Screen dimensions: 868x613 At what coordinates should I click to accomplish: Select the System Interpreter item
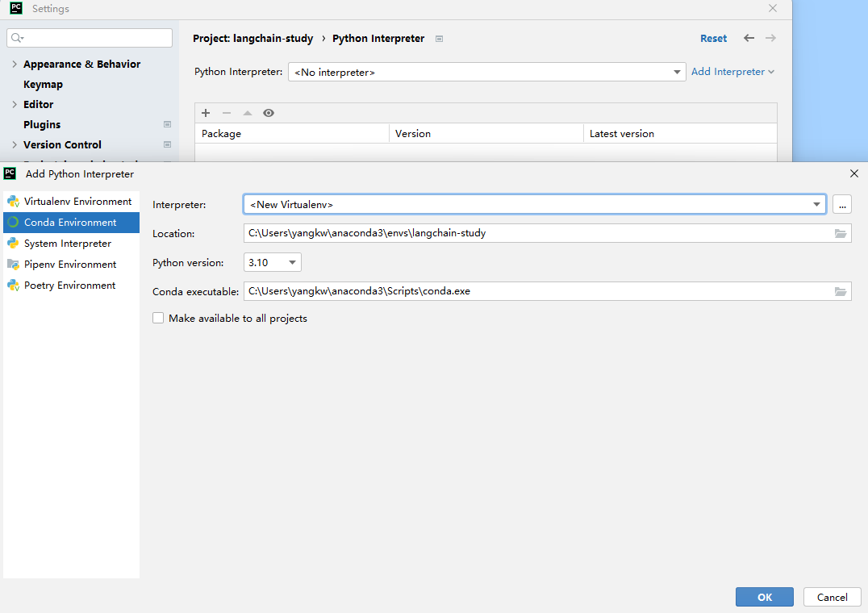pos(72,244)
